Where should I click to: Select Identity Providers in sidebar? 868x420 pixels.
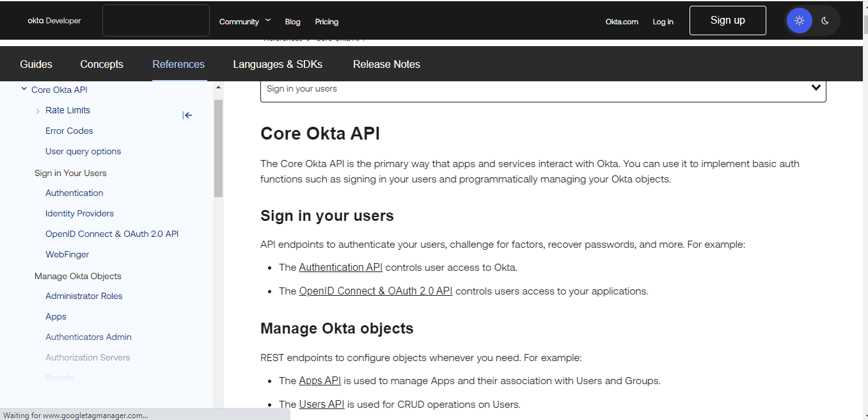[x=79, y=213]
